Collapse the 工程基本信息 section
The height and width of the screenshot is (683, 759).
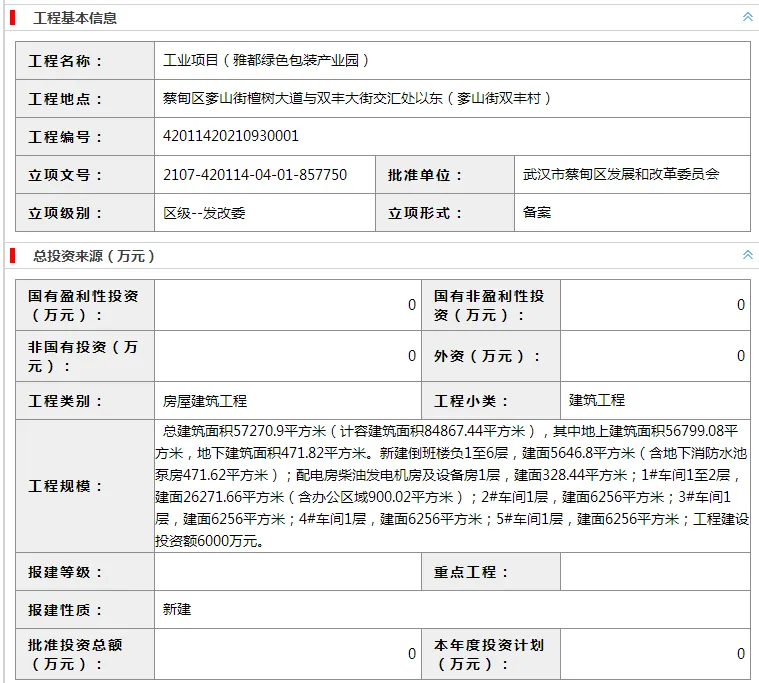click(747, 17)
